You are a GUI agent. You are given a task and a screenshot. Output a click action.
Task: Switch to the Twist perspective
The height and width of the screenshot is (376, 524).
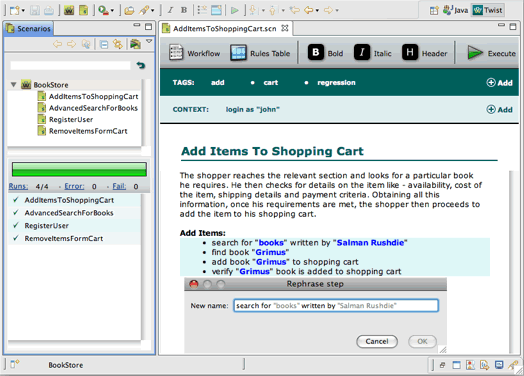pyautogui.click(x=488, y=10)
